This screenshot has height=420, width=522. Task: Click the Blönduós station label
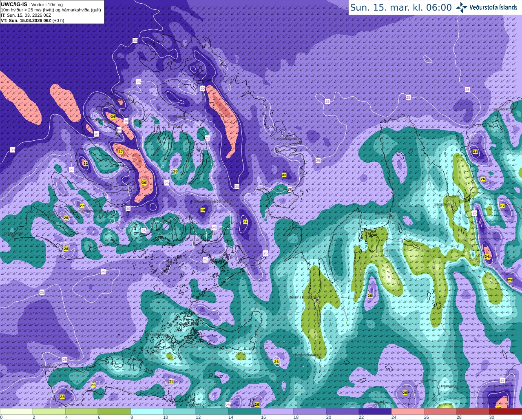click(x=383, y=213)
